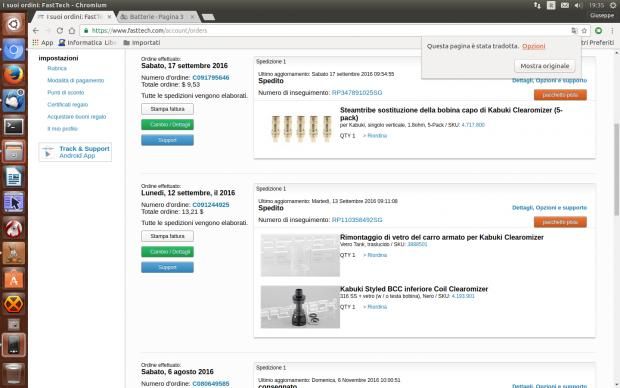Close the 'I suoi ordini' tab

point(110,17)
